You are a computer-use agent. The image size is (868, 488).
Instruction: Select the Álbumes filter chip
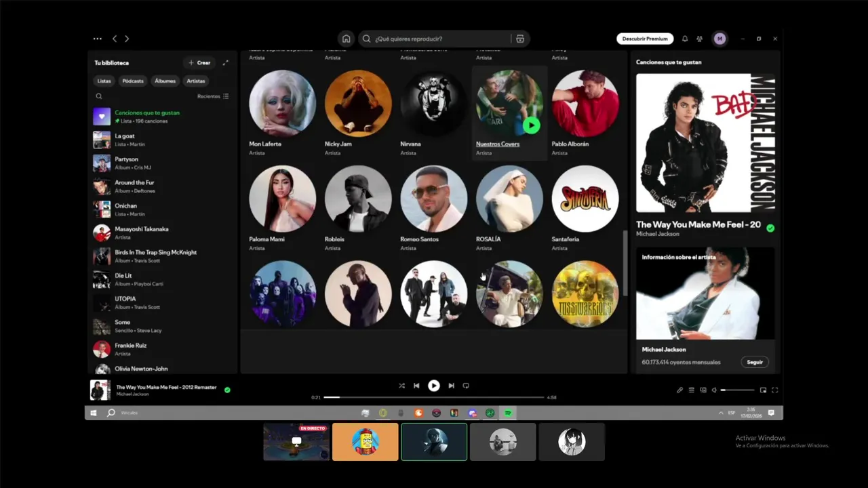[165, 81]
